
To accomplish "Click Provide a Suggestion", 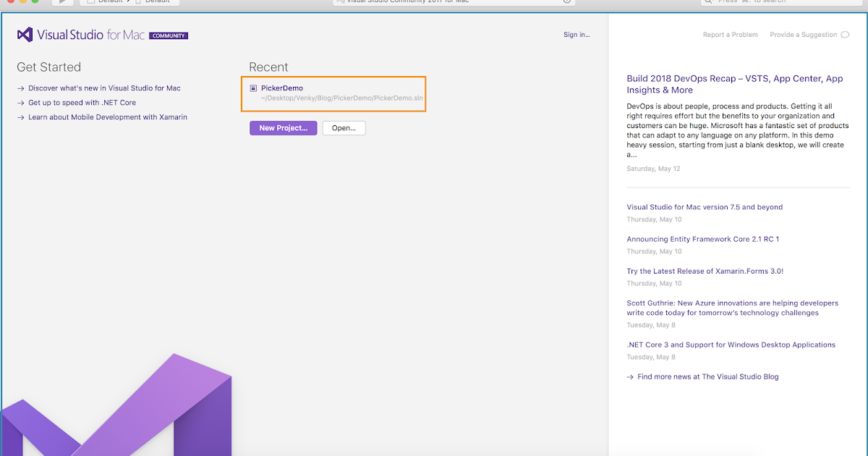I will [803, 34].
